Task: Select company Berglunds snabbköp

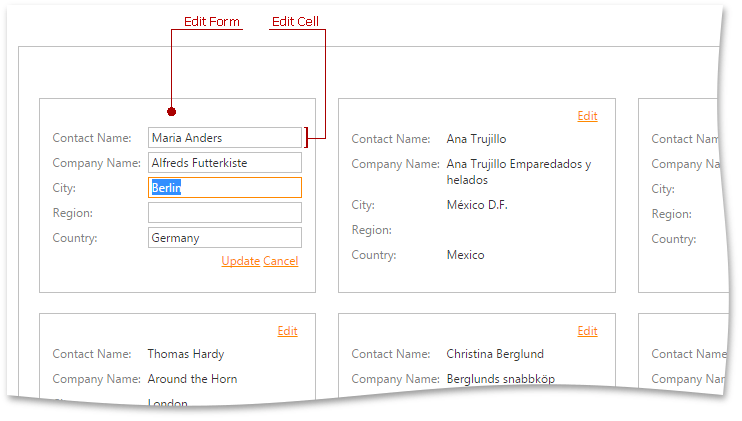Action: click(x=501, y=379)
